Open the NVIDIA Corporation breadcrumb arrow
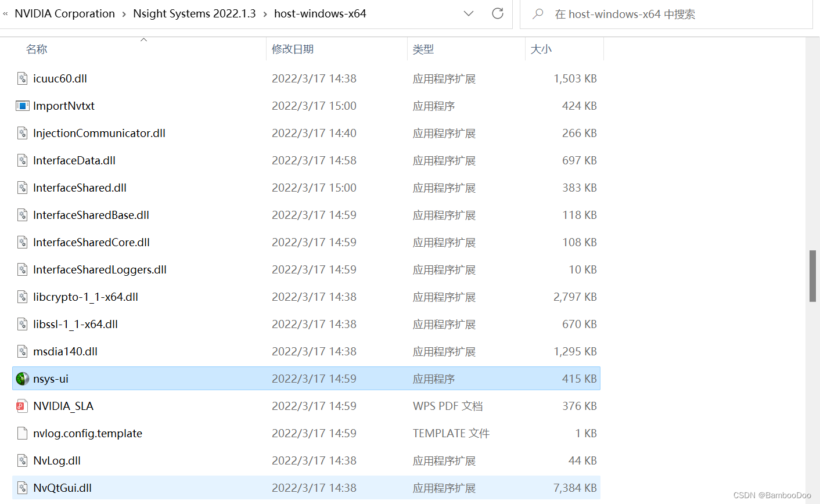Viewport: 820px width, 504px height. (x=124, y=14)
